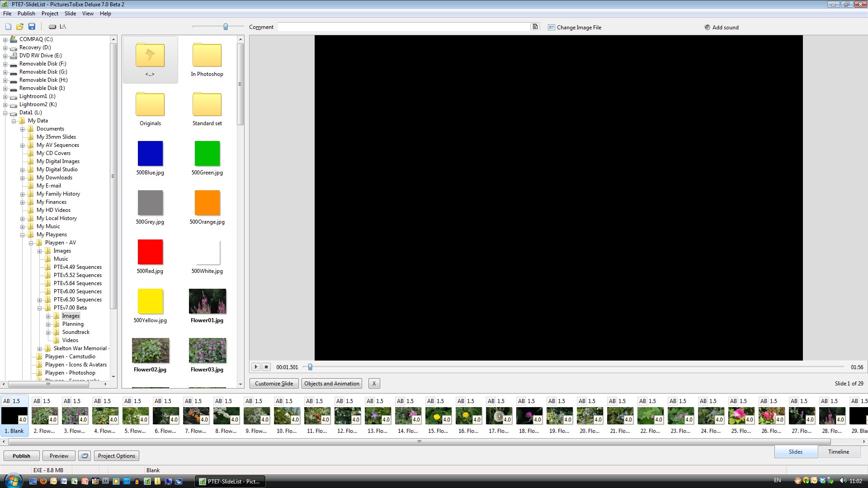868x488 pixels.
Task: Select the Flower01.jpg thumbnail
Action: [x=208, y=301]
